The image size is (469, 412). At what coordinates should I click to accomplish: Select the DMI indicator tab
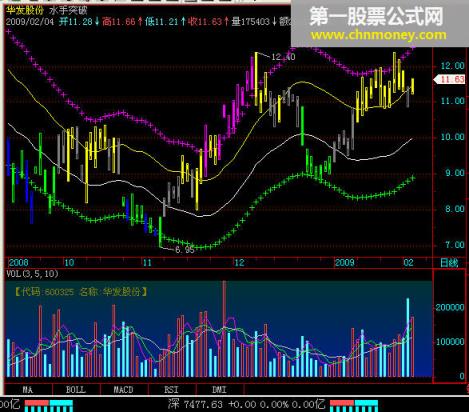(220, 390)
